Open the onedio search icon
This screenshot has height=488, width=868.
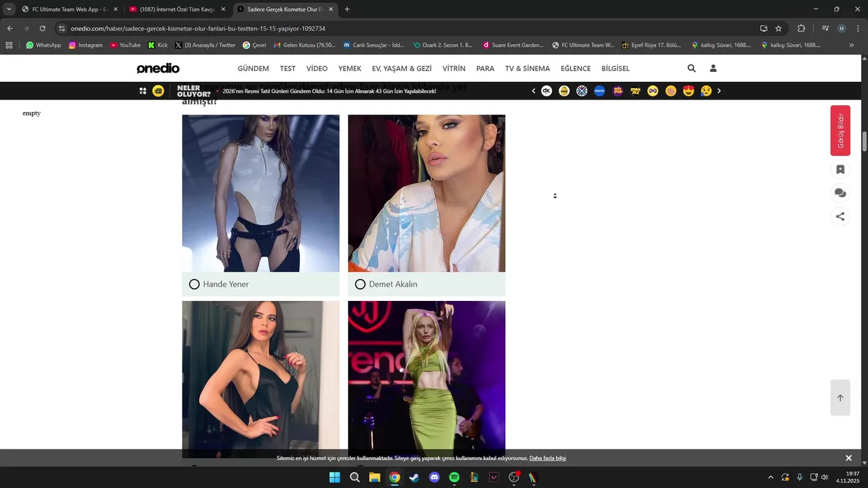click(x=691, y=68)
